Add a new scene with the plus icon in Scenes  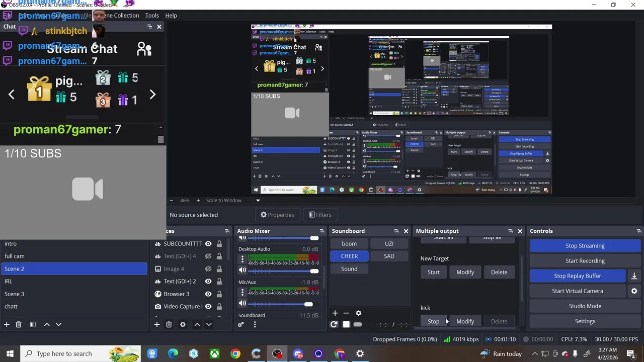click(7, 325)
